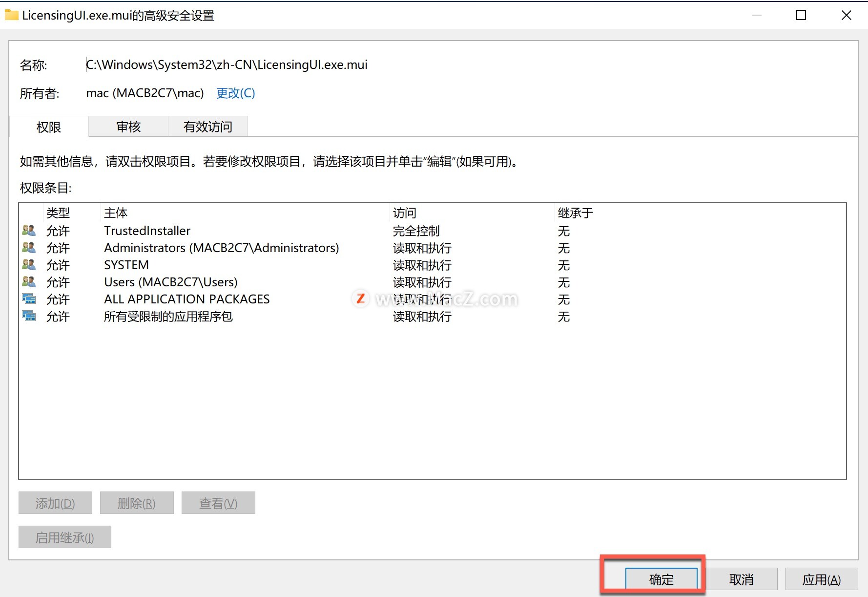Click the 添加(D) button
Screen dimensions: 868x597
coord(55,503)
